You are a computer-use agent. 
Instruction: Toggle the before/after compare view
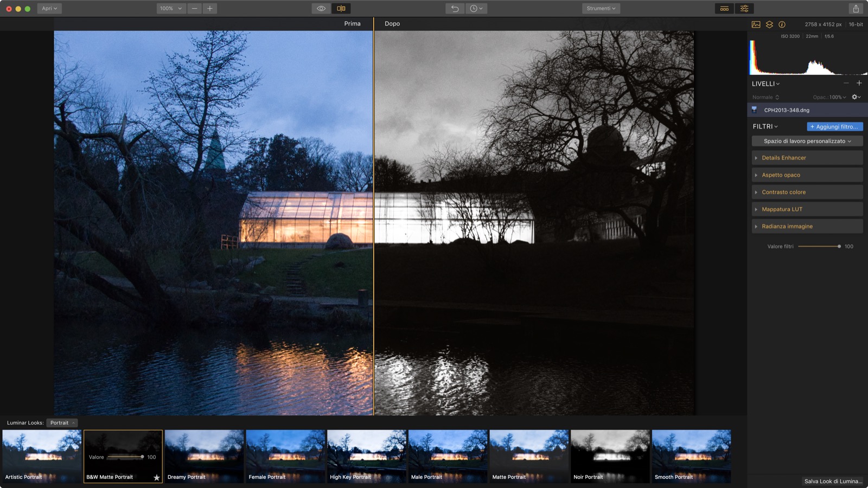point(341,9)
